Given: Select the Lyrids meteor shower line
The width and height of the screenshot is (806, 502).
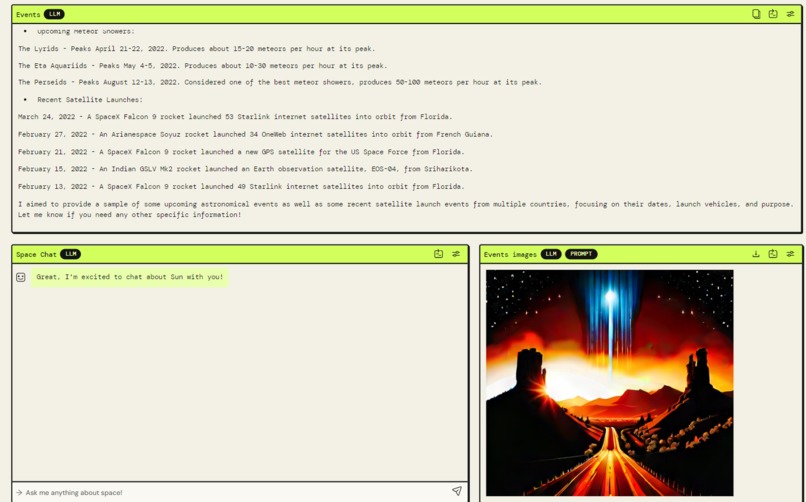Looking at the screenshot, I should 196,49.
